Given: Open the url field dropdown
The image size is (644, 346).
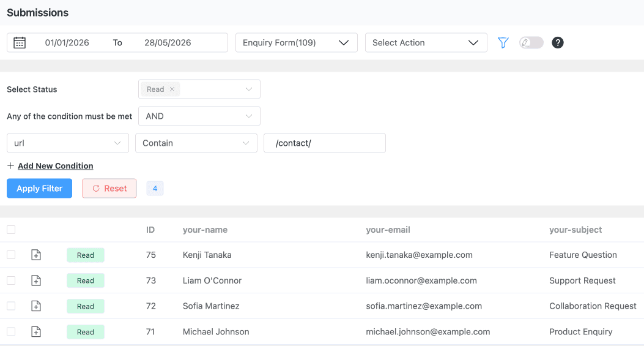Looking at the screenshot, I should click(x=68, y=143).
